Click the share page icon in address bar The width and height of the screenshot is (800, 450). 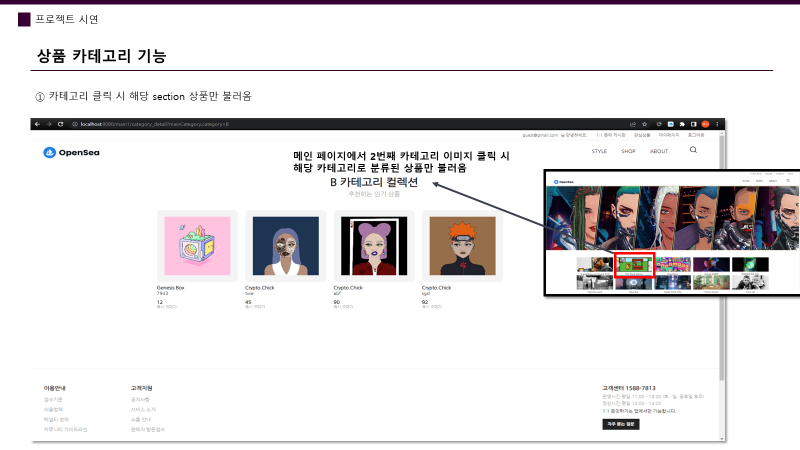point(633,124)
